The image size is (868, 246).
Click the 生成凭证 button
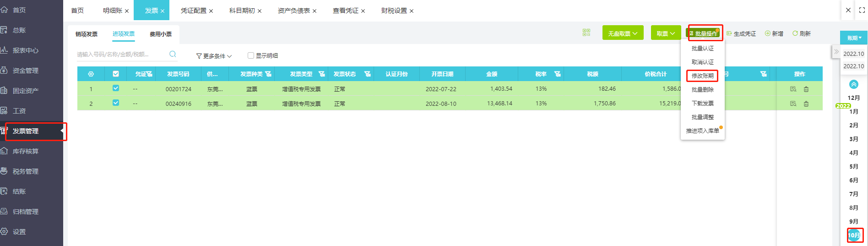[x=741, y=33]
